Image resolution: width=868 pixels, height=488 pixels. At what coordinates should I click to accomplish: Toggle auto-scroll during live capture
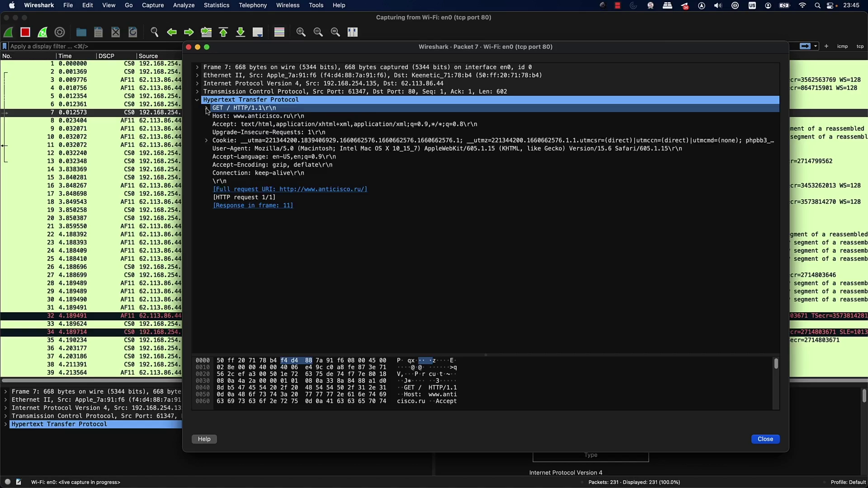tap(258, 32)
